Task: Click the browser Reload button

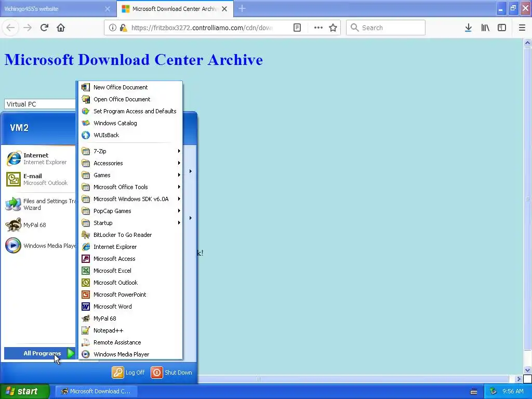Action: tap(44, 28)
